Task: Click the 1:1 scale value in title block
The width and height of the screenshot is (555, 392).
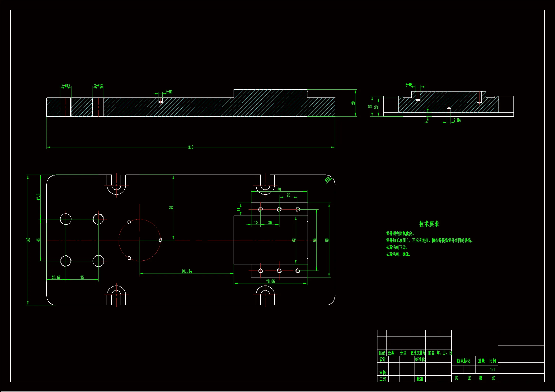Action: click(x=492, y=369)
